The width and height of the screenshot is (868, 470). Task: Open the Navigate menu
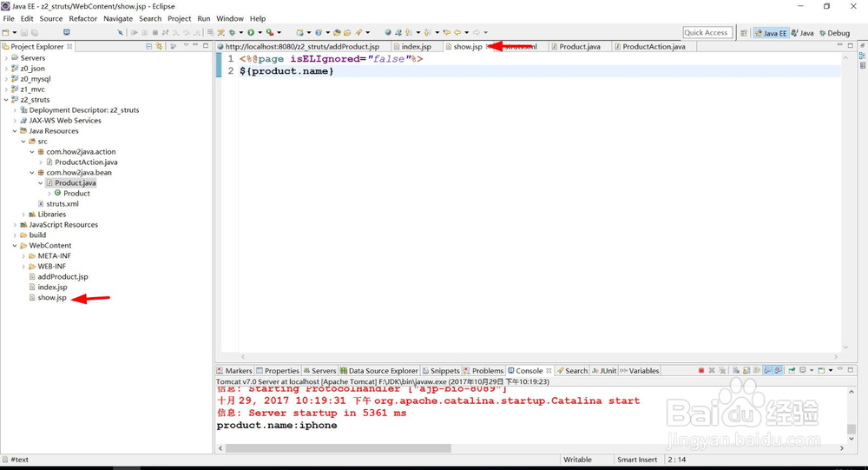point(118,18)
